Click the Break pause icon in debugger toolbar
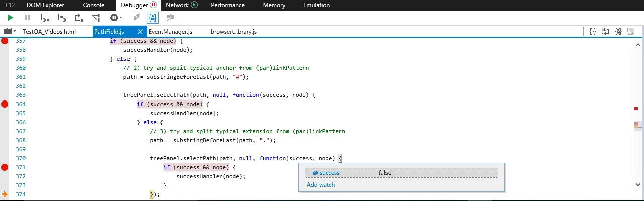The image size is (644, 201). tap(28, 18)
